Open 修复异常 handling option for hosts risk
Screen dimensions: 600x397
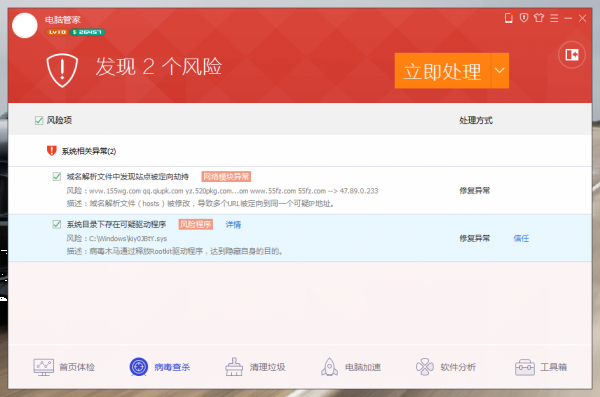click(x=474, y=191)
